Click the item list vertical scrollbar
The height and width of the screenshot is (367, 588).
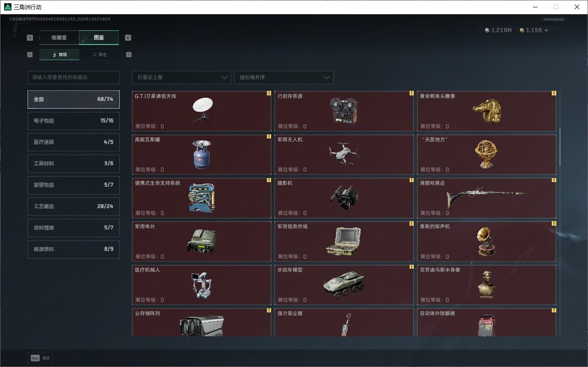(x=560, y=147)
